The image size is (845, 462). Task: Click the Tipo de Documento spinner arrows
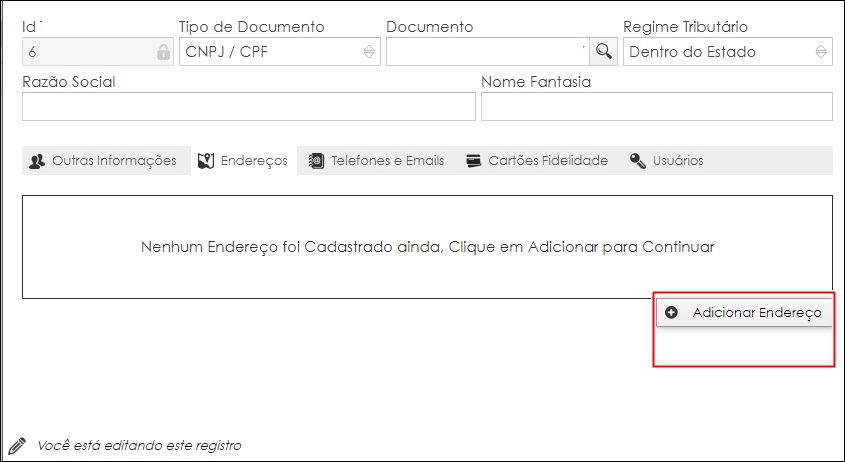click(x=369, y=52)
